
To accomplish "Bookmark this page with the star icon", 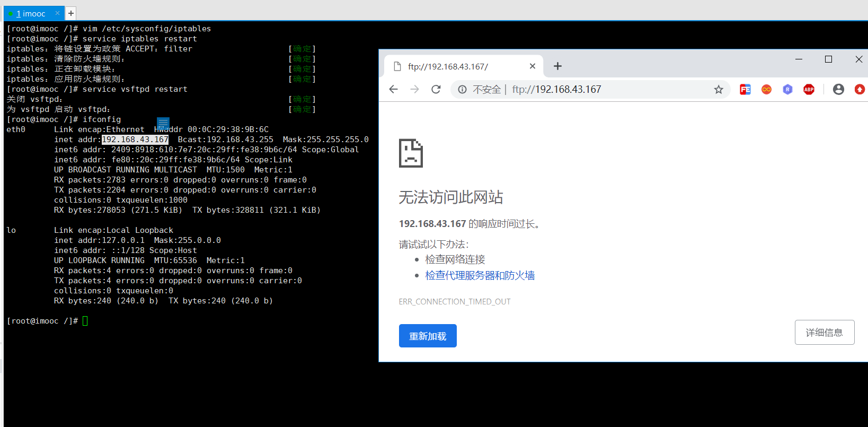I will [x=719, y=90].
